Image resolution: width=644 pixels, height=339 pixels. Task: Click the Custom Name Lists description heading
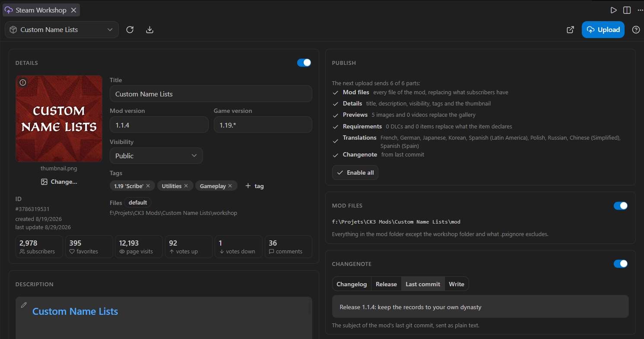pyautogui.click(x=75, y=311)
